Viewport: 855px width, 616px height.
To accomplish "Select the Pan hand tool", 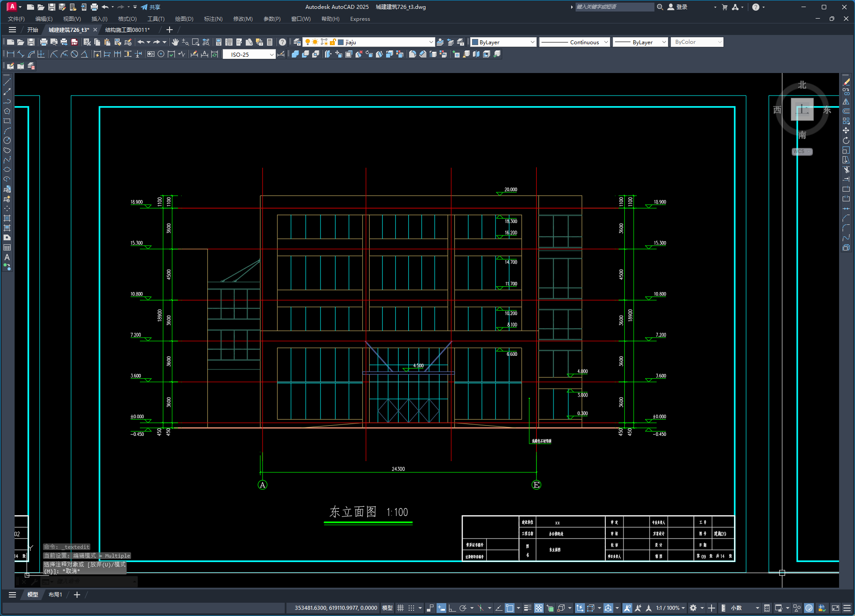I will click(175, 42).
